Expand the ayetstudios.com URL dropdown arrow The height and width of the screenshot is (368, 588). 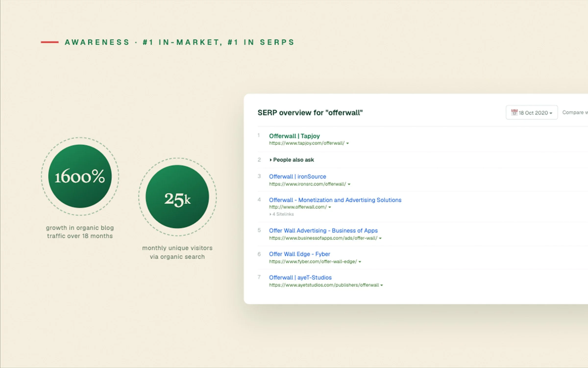pyautogui.click(x=381, y=285)
